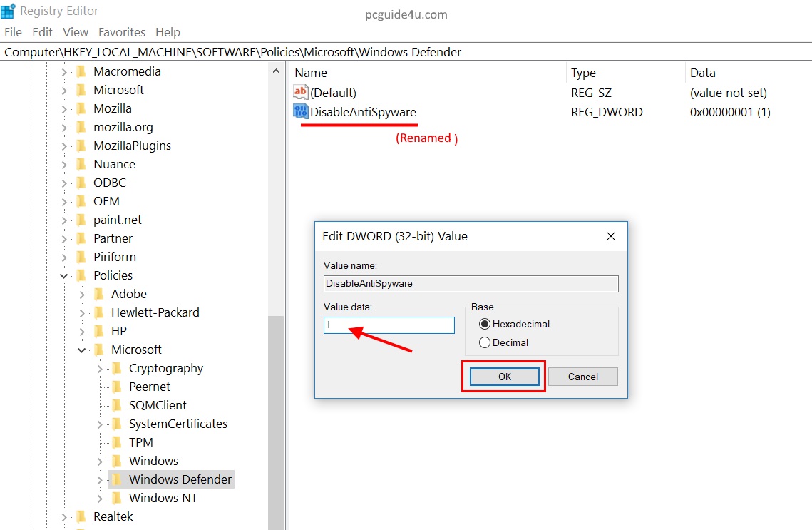Select the Hexadecimal base option
Viewport: 812px width, 530px height.
pyautogui.click(x=485, y=324)
